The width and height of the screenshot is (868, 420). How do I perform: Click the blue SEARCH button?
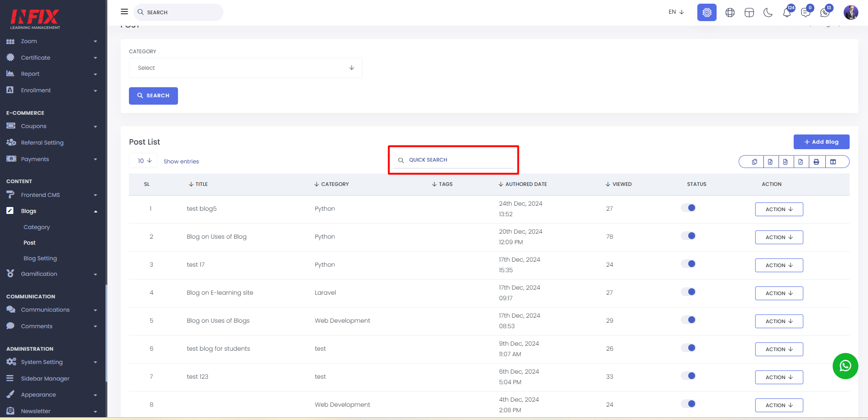[x=153, y=96]
